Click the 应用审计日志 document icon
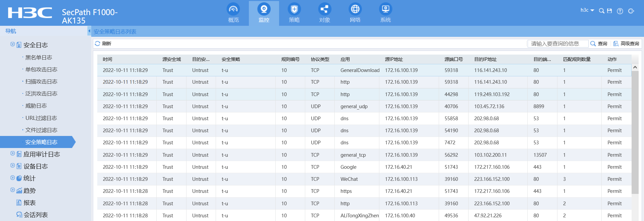644x221 pixels. tap(19, 154)
